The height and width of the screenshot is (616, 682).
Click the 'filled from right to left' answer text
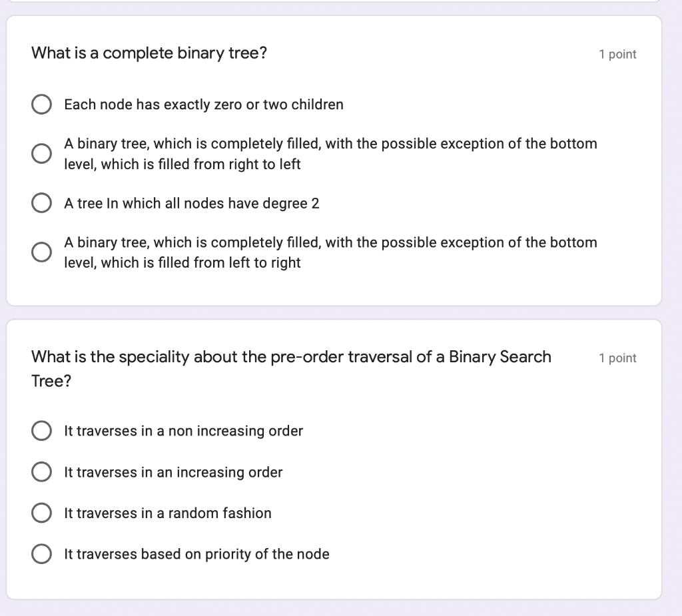(330, 154)
